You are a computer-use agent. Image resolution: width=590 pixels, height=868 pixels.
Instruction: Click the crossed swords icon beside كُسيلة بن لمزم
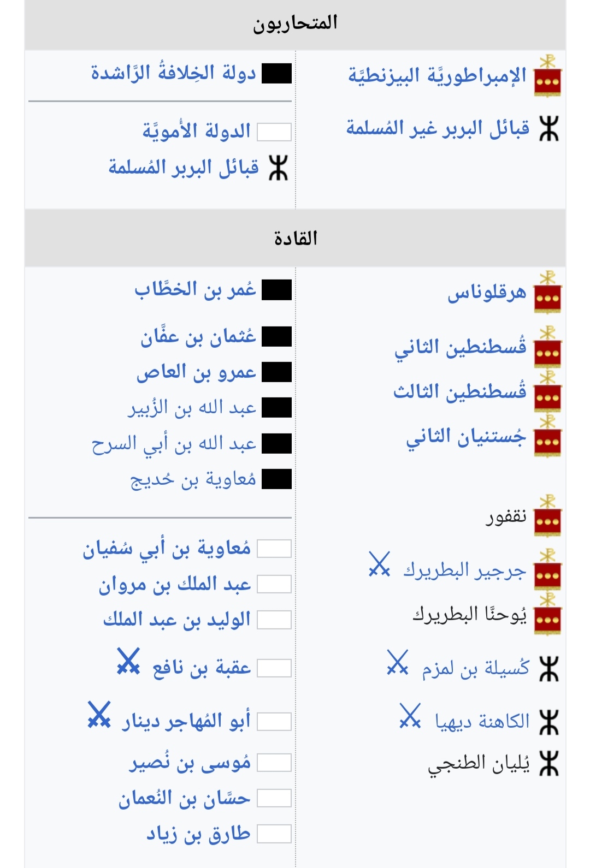tap(397, 662)
